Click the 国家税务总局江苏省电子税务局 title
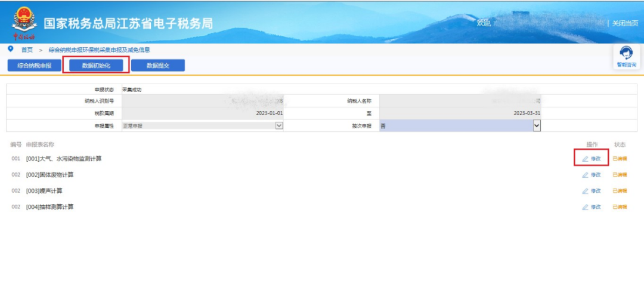This screenshot has height=296, width=644. click(128, 23)
